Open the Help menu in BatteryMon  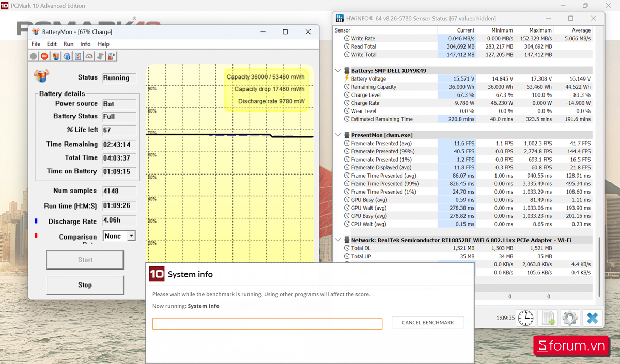coord(103,44)
